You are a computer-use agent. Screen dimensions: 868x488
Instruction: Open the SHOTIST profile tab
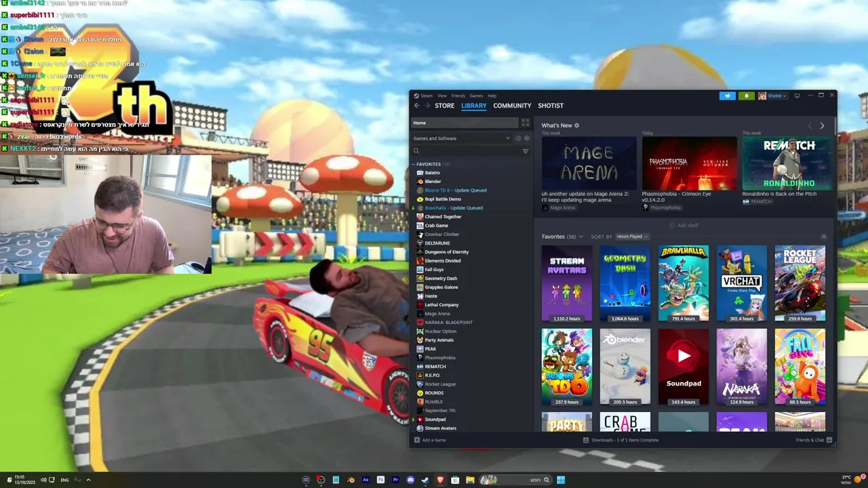(x=551, y=106)
